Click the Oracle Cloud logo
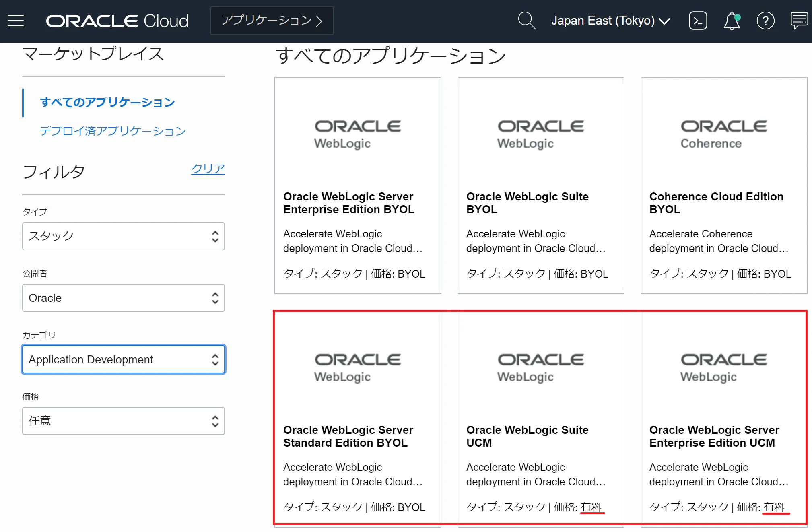The height and width of the screenshot is (532, 812). click(117, 21)
